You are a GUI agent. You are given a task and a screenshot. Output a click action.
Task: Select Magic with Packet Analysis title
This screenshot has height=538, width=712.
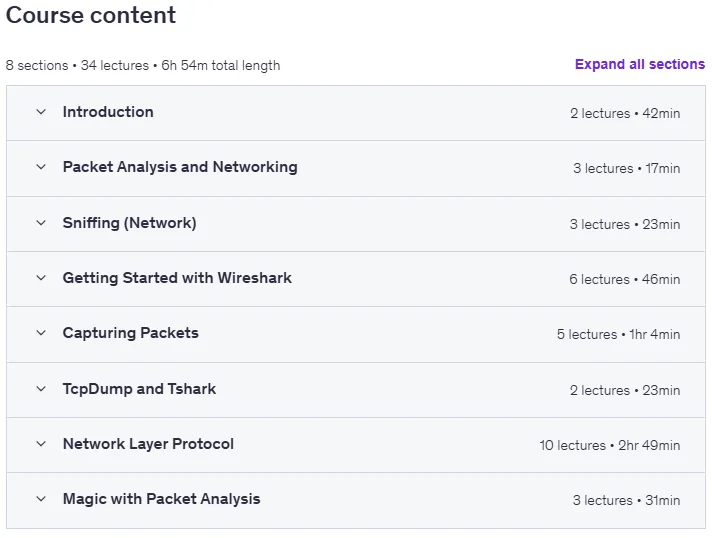click(162, 499)
